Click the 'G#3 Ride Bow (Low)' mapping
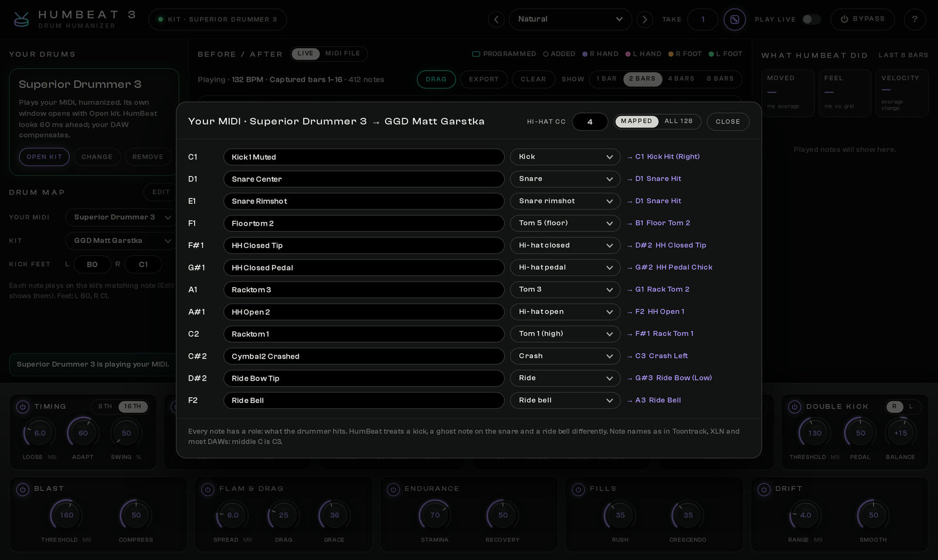 [669, 378]
